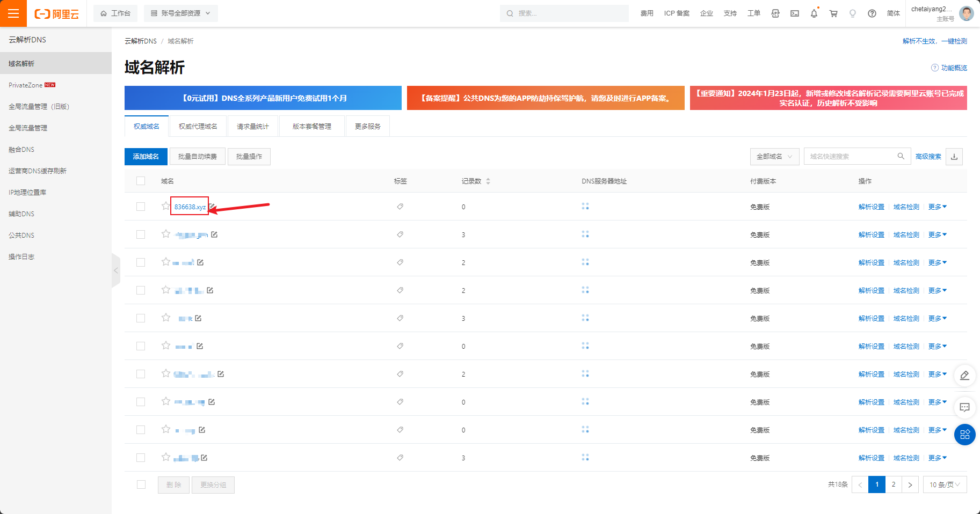The image size is (980, 514).
Task: Open the language translation icon in header
Action: pyautogui.click(x=775, y=13)
